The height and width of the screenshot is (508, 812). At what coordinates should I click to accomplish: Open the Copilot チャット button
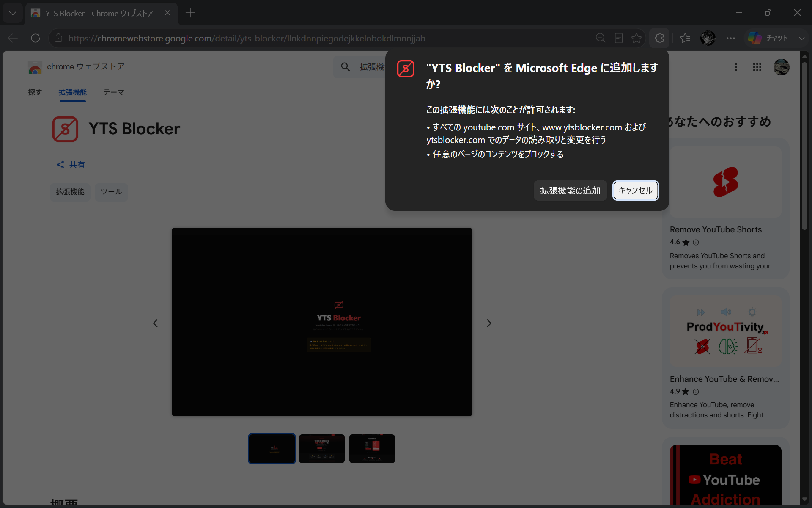click(768, 38)
